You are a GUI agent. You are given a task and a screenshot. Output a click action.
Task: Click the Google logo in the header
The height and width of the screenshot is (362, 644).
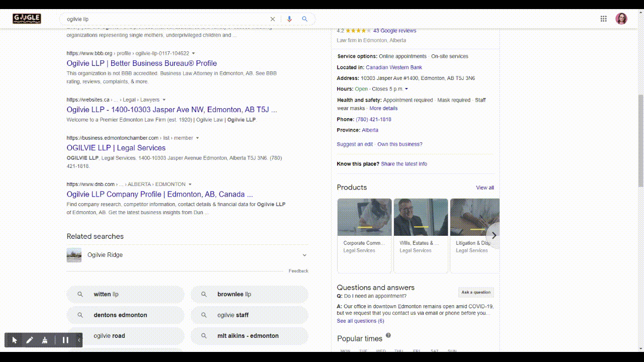[27, 19]
